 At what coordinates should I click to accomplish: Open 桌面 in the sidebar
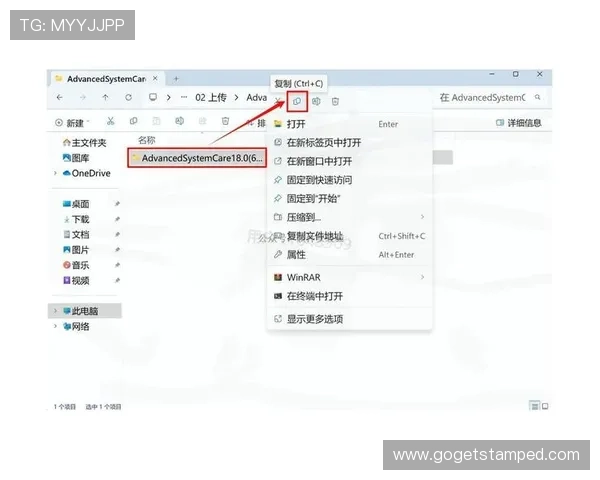tap(76, 204)
